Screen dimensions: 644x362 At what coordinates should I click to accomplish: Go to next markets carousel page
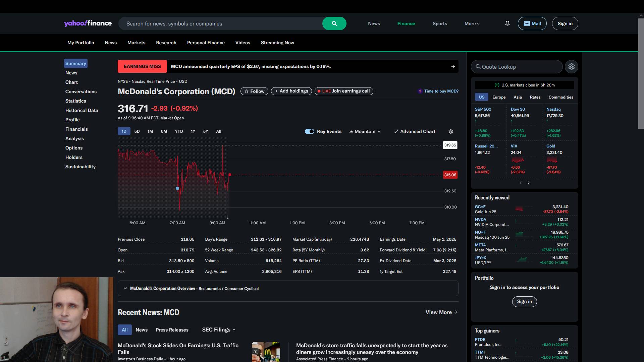pos(529,183)
